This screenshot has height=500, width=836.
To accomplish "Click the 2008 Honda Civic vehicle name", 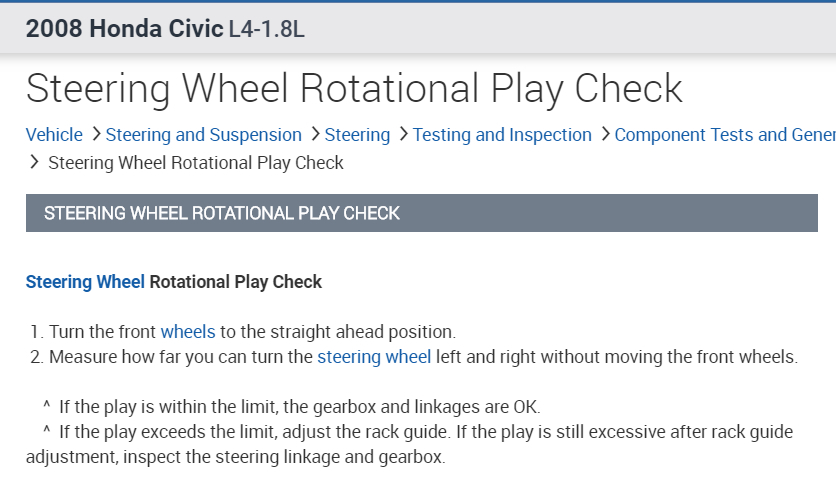I will pos(125,28).
